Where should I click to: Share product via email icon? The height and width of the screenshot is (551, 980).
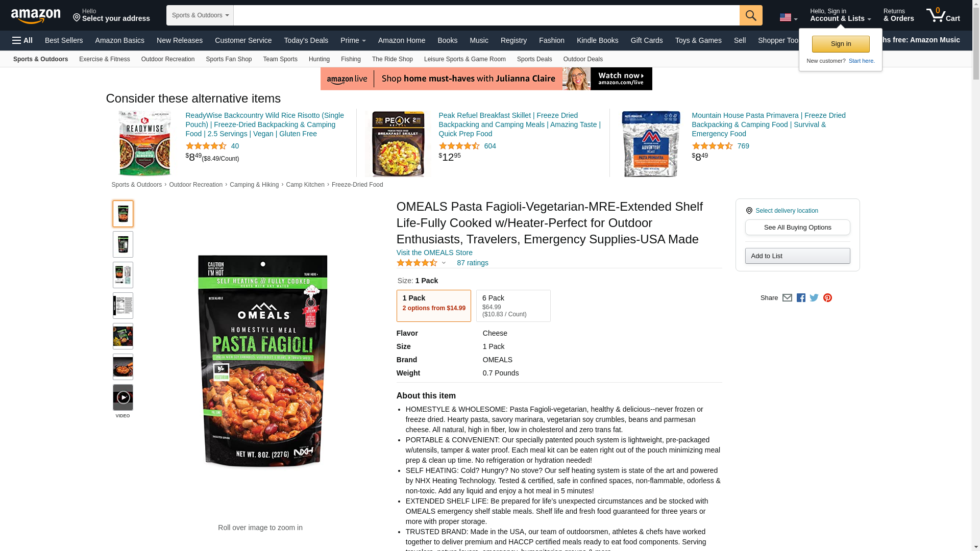[787, 298]
